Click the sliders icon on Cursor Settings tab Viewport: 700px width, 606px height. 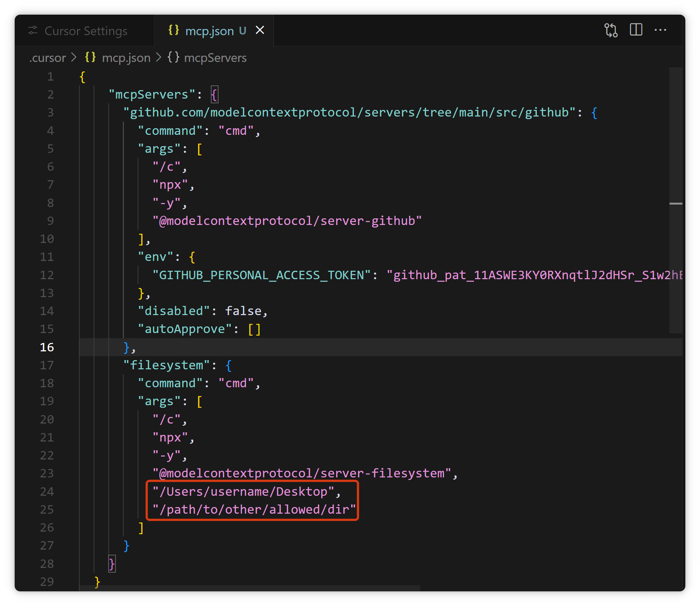click(33, 31)
